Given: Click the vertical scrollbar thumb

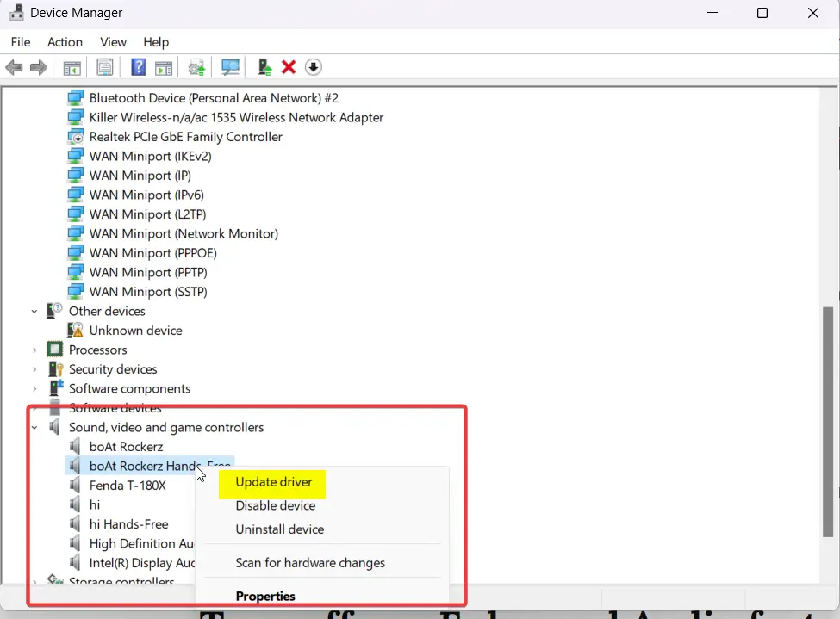Looking at the screenshot, I should click(828, 421).
